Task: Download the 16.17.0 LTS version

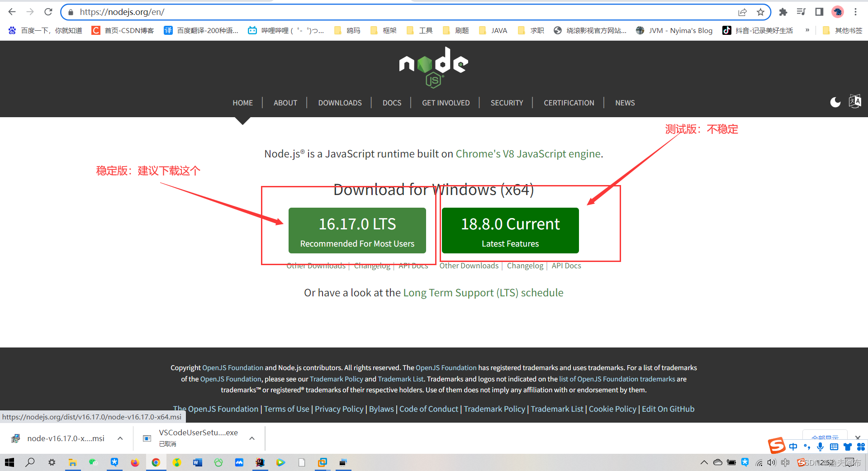Action: (357, 230)
